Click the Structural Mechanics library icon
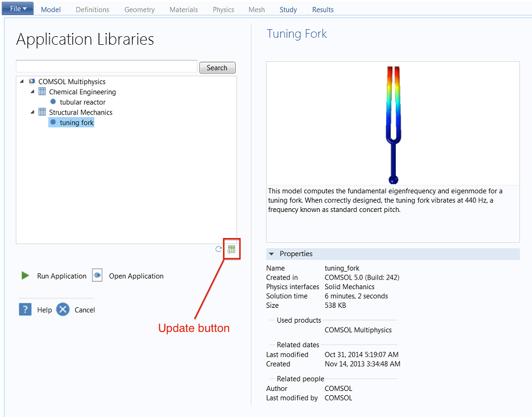532x417 pixels. pos(42,112)
